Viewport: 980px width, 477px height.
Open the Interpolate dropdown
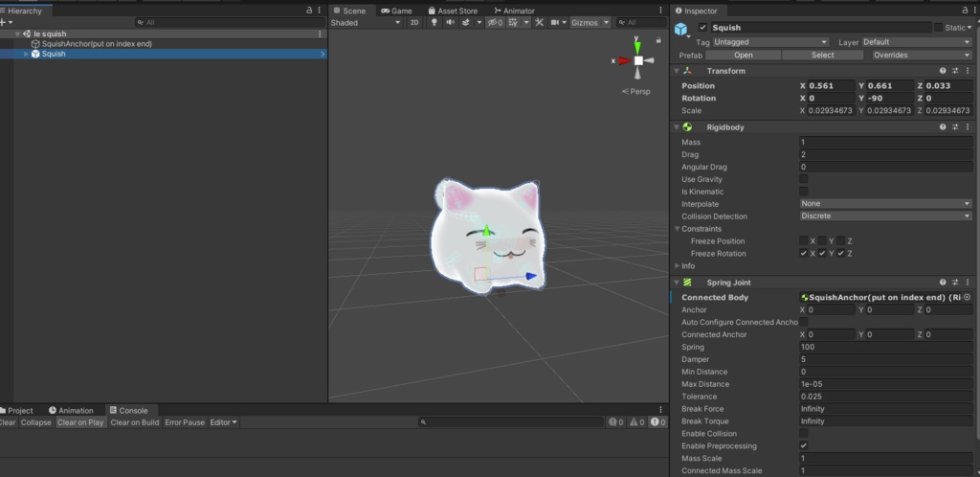click(886, 204)
